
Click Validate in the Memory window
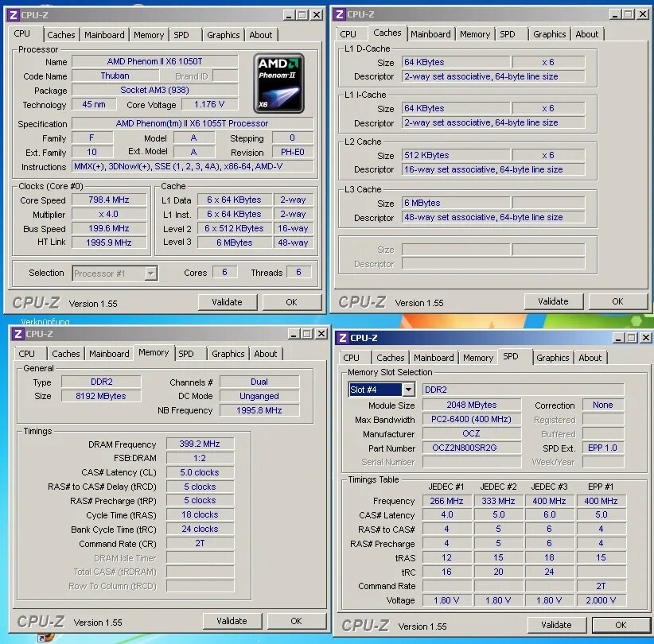coord(232,621)
